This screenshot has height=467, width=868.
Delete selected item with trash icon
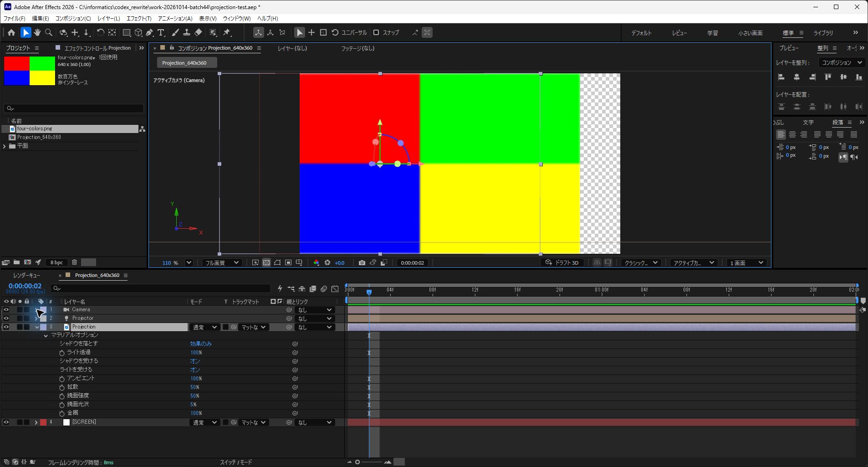(x=74, y=262)
